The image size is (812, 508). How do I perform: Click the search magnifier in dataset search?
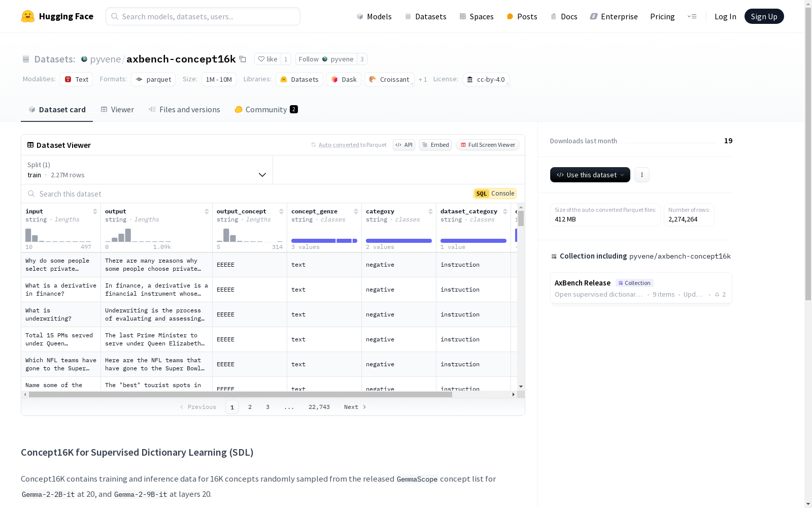pos(31,194)
